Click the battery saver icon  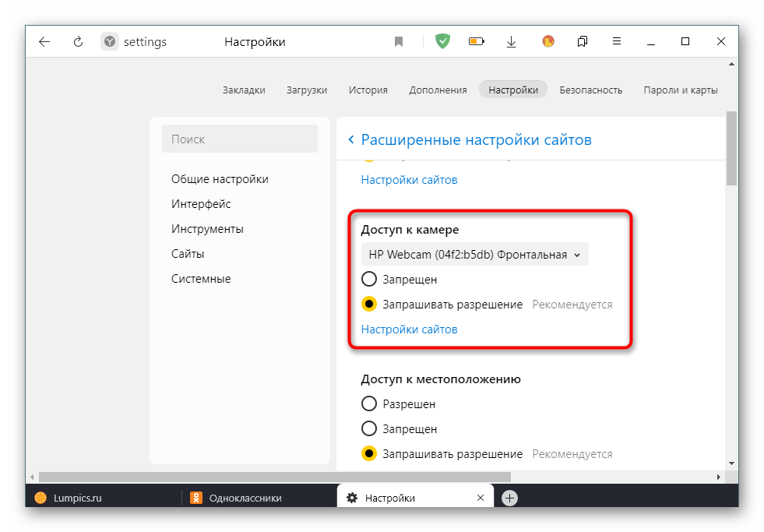(477, 42)
